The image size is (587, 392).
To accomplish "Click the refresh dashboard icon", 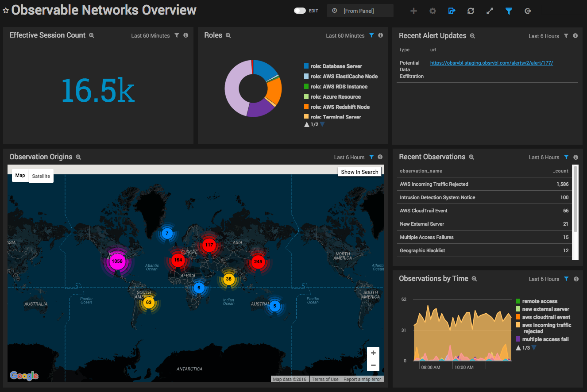I will pos(471,11).
